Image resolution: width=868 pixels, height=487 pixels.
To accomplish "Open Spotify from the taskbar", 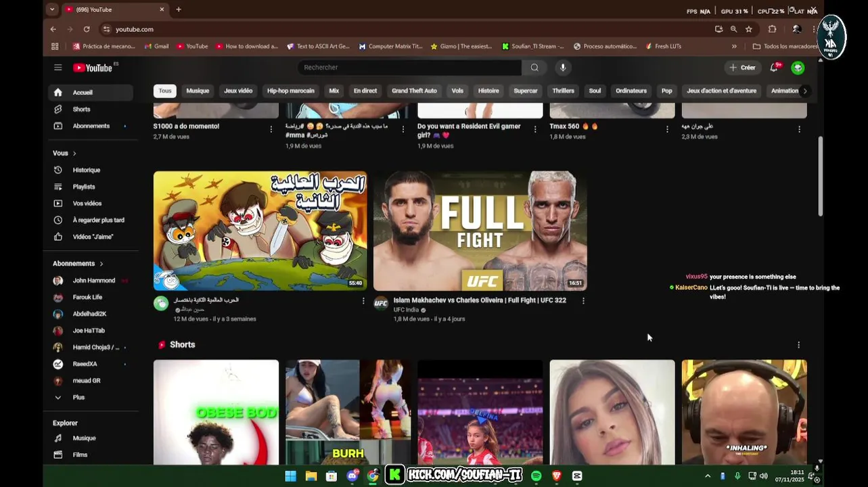I will [x=536, y=476].
